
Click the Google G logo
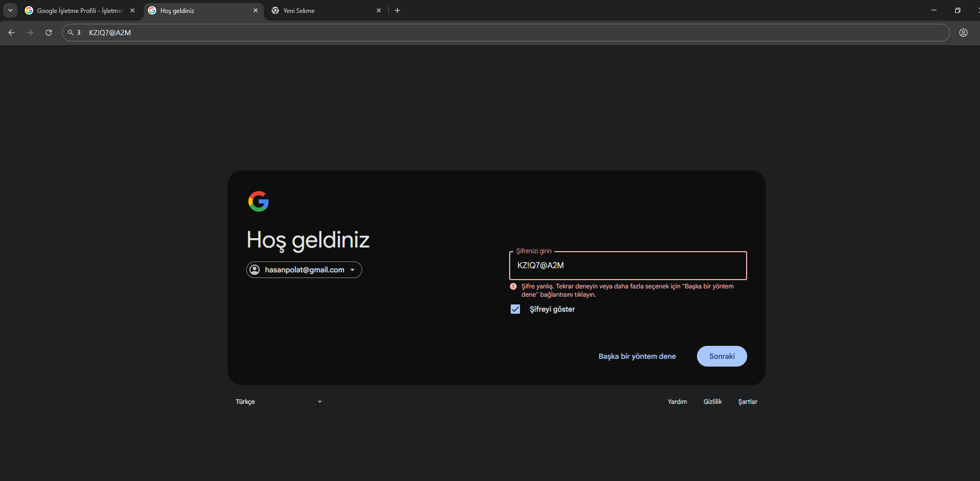258,201
